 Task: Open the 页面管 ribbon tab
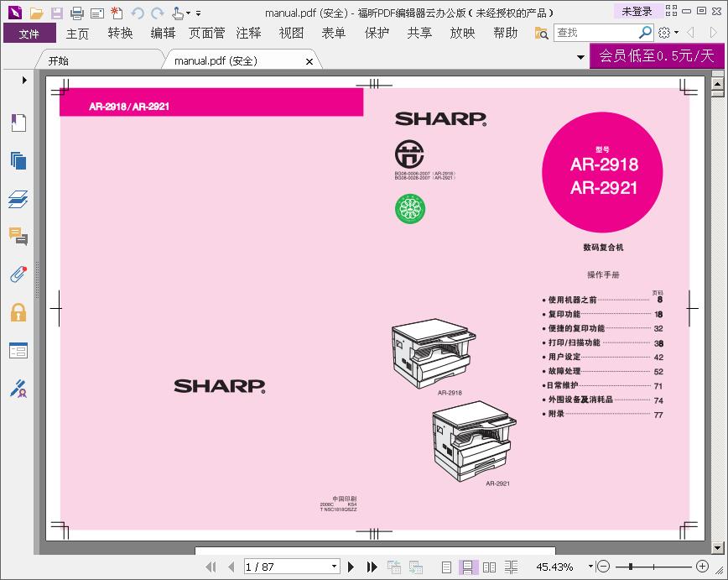(x=206, y=34)
